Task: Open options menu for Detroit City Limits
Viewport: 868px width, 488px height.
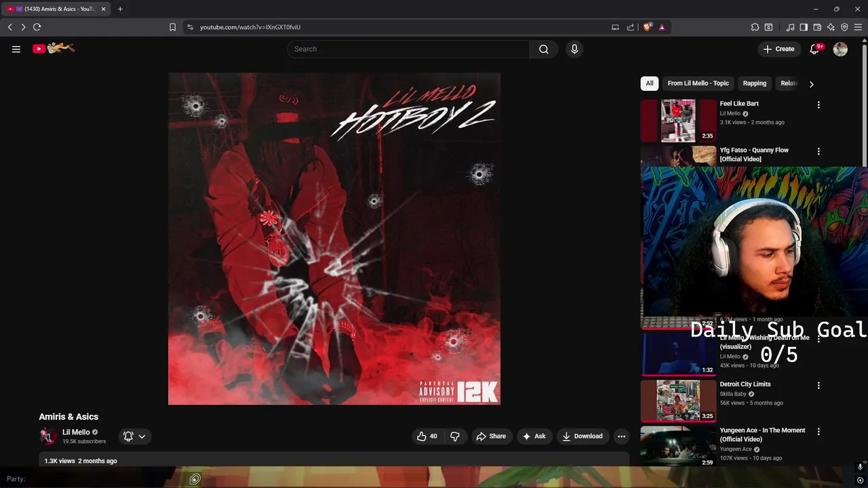Action: click(818, 386)
